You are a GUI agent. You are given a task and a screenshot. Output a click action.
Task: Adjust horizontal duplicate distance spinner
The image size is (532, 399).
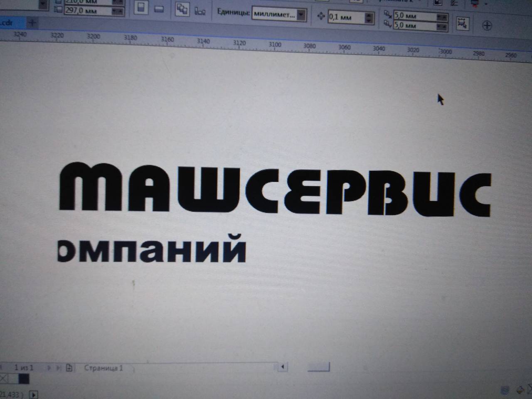click(x=442, y=17)
